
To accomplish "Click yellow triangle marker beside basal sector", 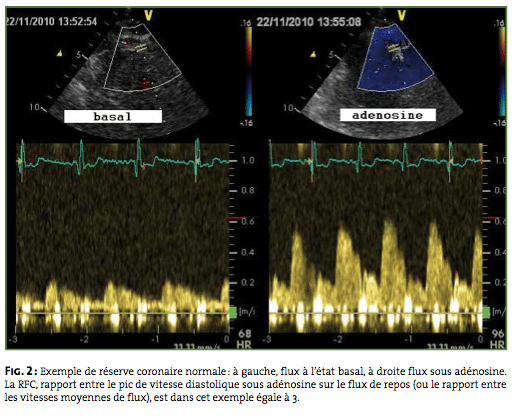I will (59, 53).
